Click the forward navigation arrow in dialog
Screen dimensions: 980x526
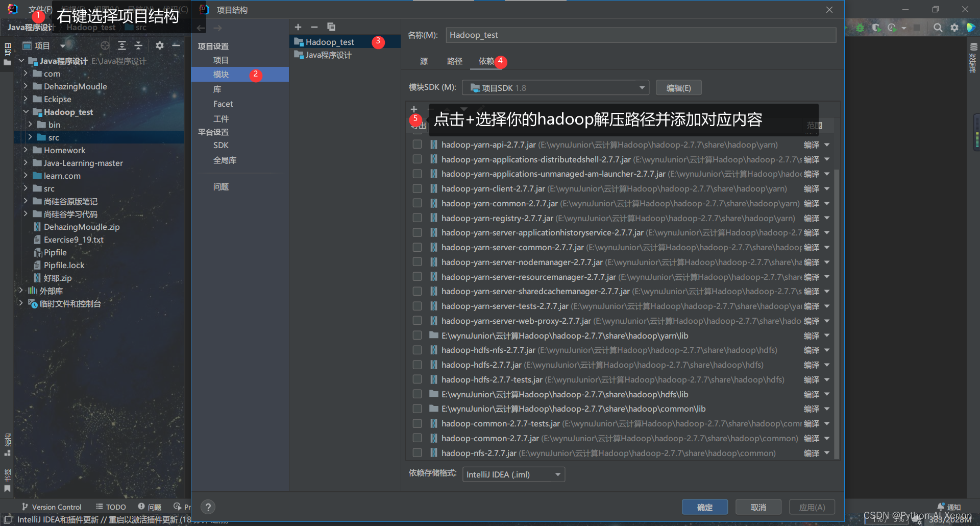218,28
